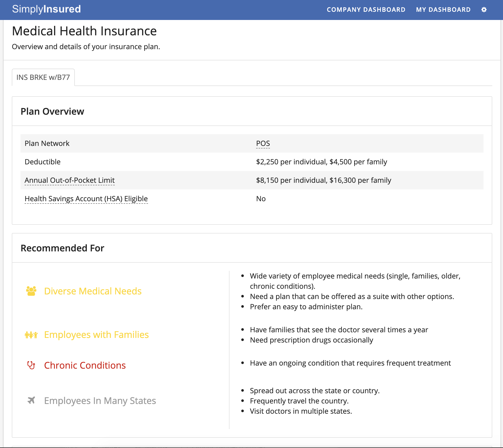Click the Diverse Medical Needs people icon

click(31, 291)
